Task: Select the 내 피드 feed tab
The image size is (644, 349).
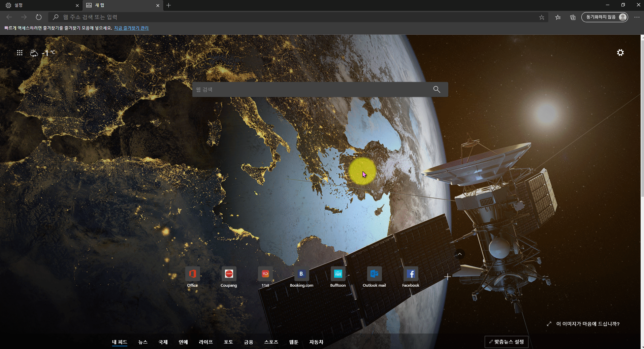Action: tap(120, 342)
